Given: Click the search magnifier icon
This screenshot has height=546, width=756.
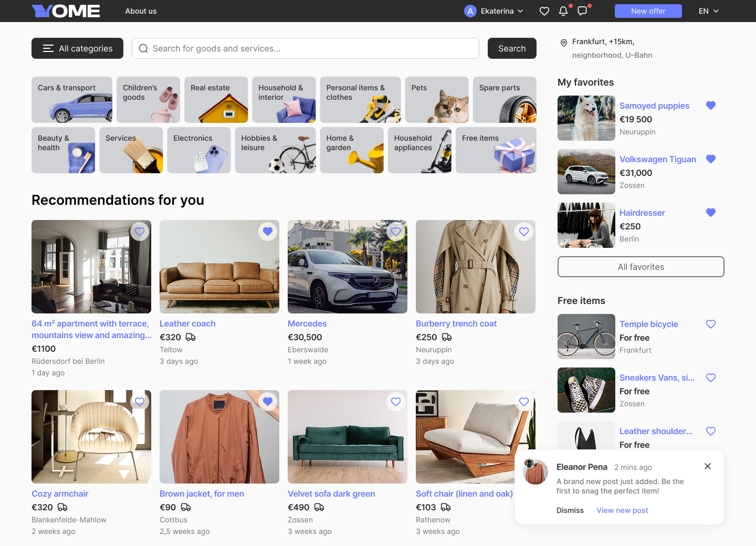Looking at the screenshot, I should [143, 48].
